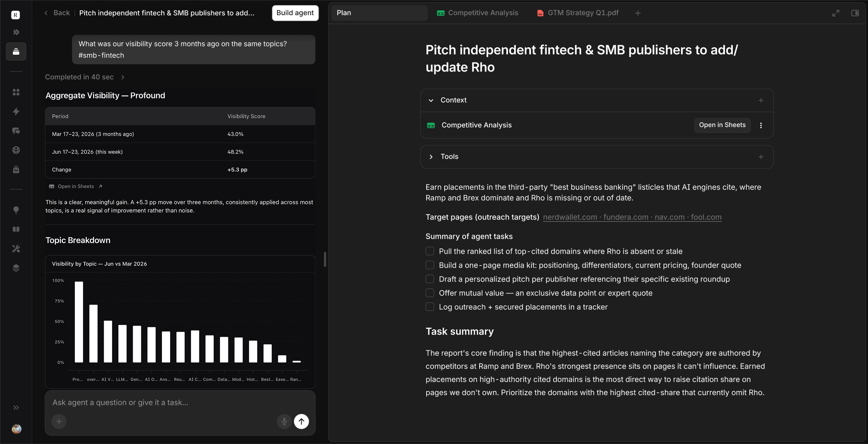Click 'Jun 17–23, 2026 (this week)' row
Screen dimensions: 868x444
point(180,152)
